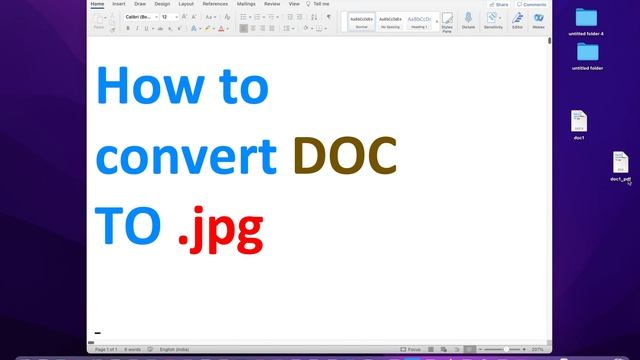
Task: Switch to the Insert tab
Action: pos(119,4)
